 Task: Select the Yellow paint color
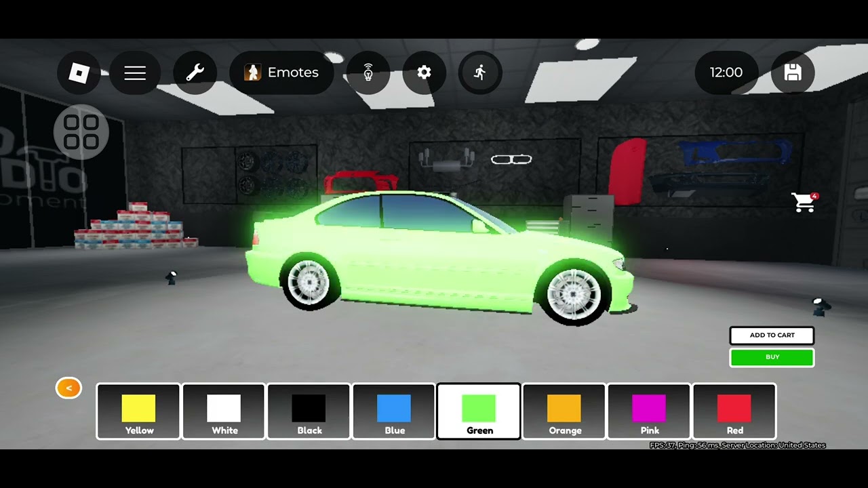(138, 411)
